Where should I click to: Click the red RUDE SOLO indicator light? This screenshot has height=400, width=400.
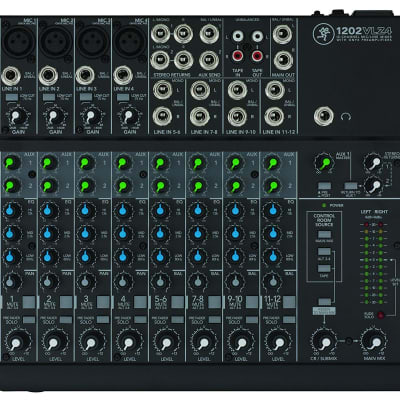point(380,315)
